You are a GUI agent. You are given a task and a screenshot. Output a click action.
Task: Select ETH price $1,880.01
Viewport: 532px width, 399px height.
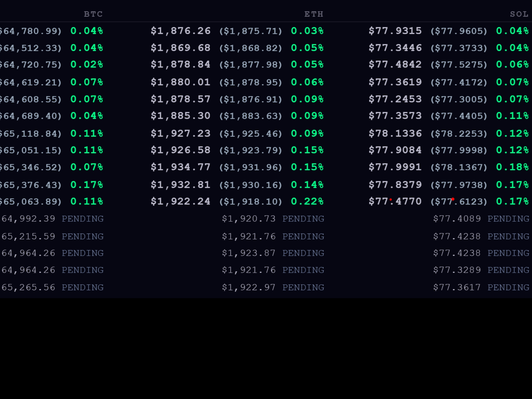point(181,82)
